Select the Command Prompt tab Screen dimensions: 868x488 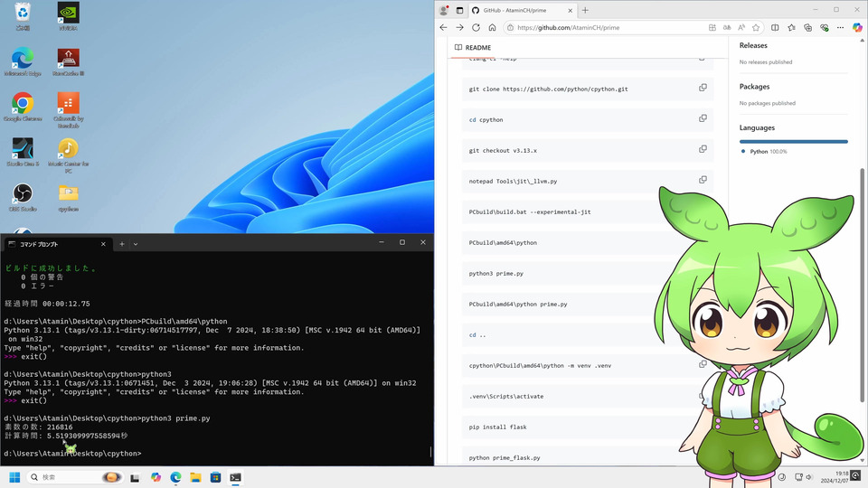[56, 243]
